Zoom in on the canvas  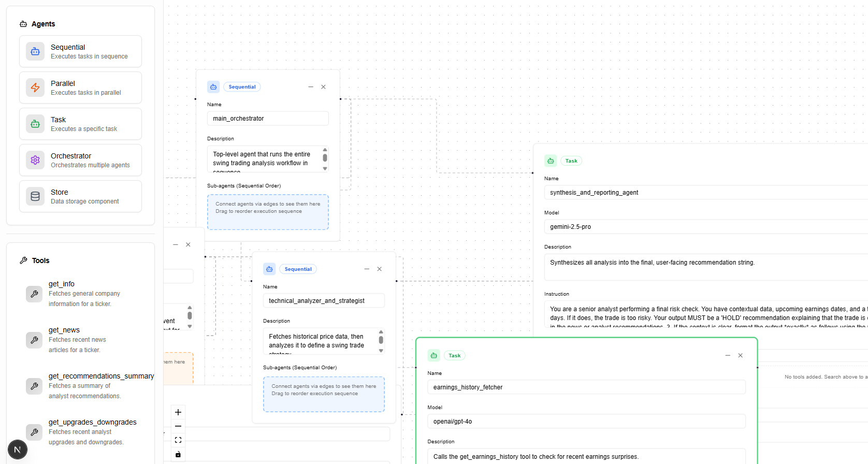coord(178,412)
